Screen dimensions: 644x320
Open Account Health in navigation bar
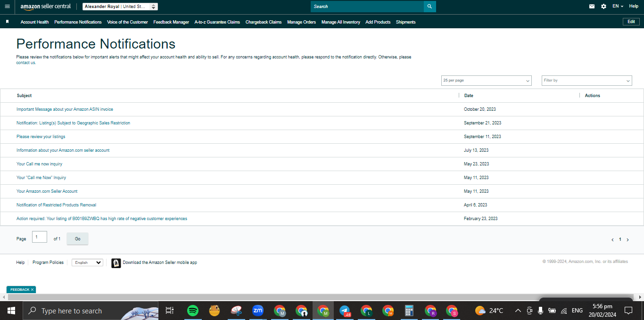pyautogui.click(x=34, y=22)
